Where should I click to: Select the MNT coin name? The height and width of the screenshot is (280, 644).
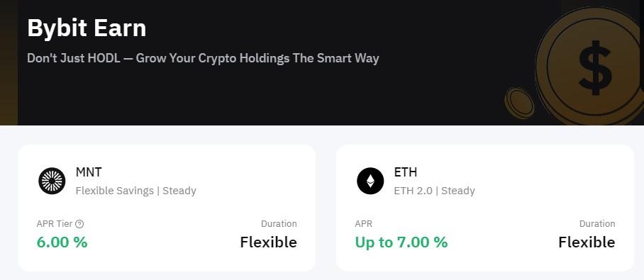click(x=89, y=172)
